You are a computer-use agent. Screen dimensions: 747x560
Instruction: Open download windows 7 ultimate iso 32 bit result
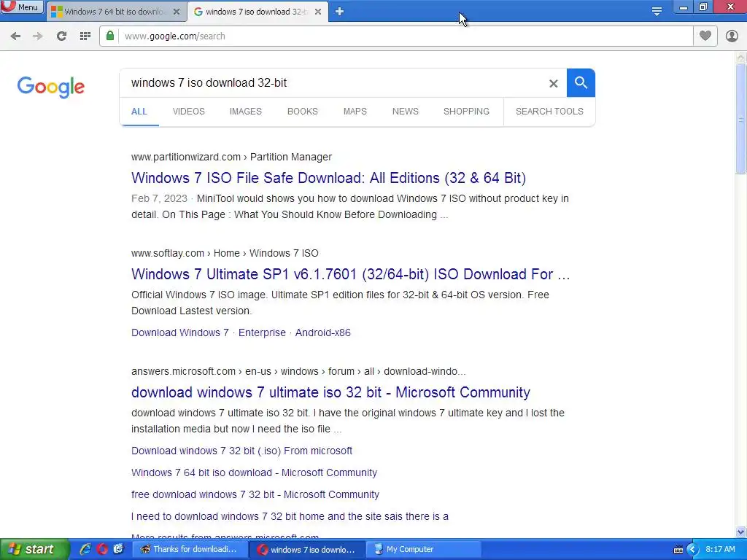[330, 392]
